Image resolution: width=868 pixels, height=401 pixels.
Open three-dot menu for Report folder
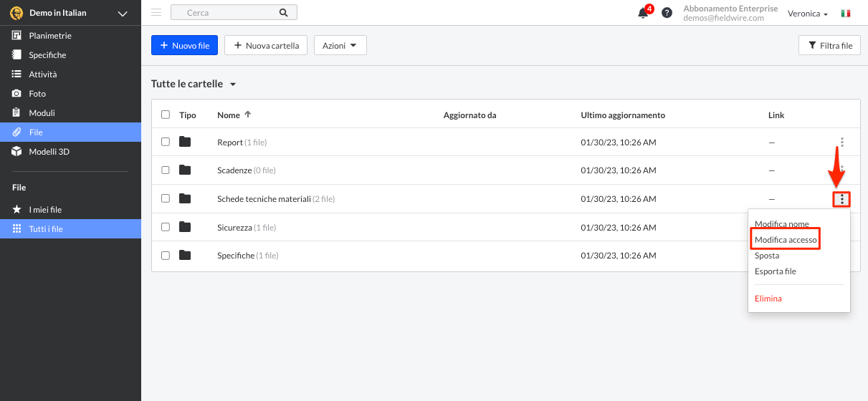click(841, 142)
